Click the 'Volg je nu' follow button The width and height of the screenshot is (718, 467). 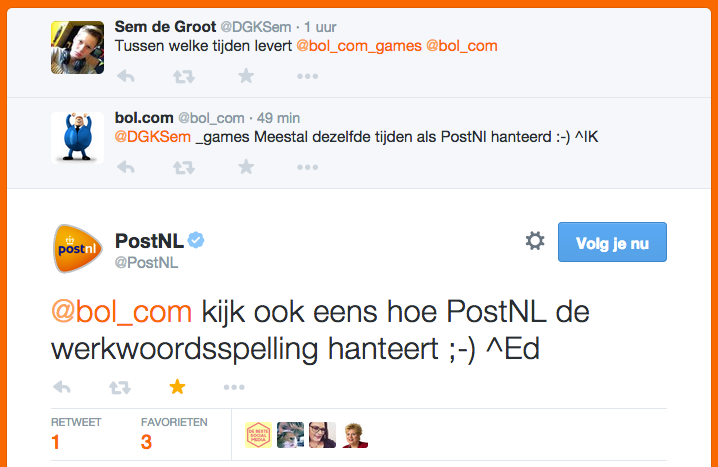pos(613,241)
